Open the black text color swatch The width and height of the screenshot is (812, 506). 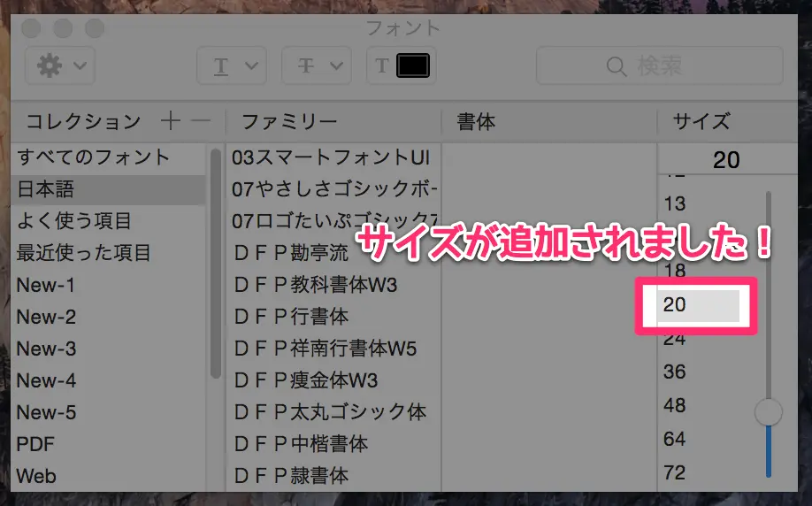tap(413, 66)
